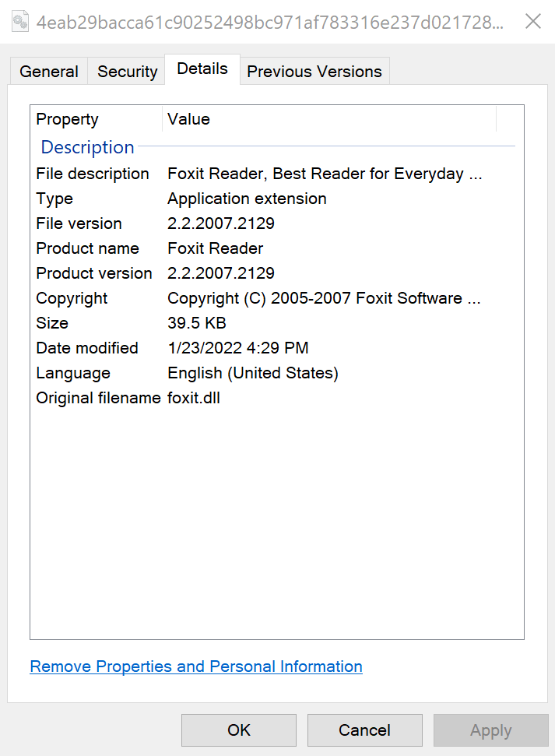Close the properties dialog window
The width and height of the screenshot is (555, 756).
[x=532, y=21]
